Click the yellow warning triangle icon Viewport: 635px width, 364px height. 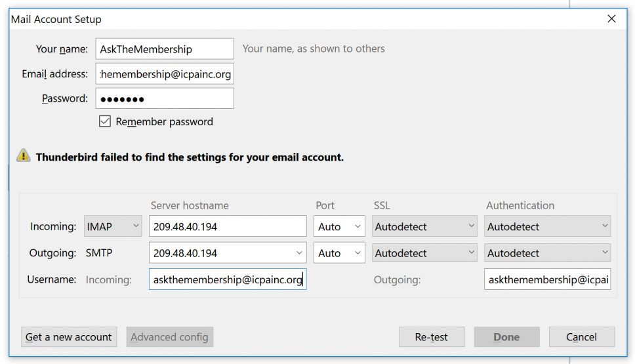[24, 155]
